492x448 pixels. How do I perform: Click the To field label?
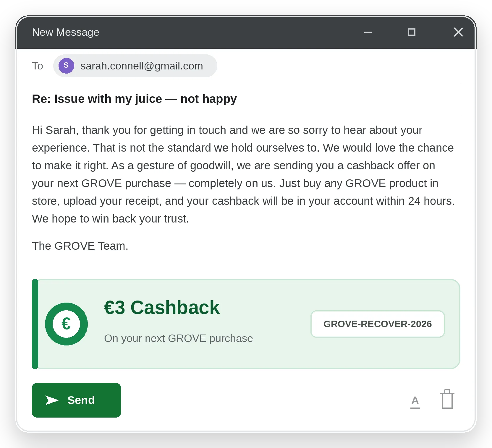(38, 66)
